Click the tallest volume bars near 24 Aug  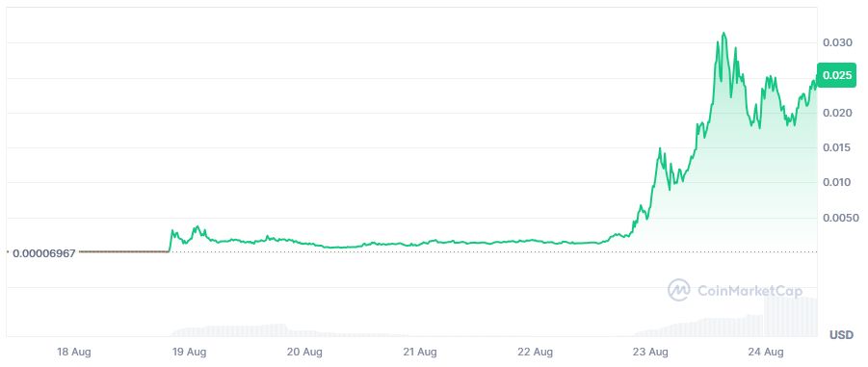tap(791, 317)
